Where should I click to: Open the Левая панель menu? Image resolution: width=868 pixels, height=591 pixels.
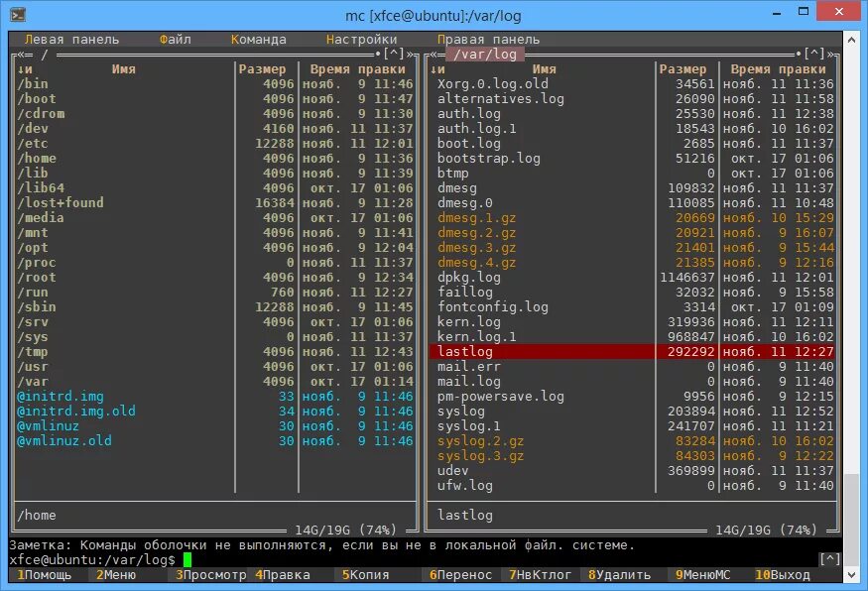pyautogui.click(x=72, y=40)
